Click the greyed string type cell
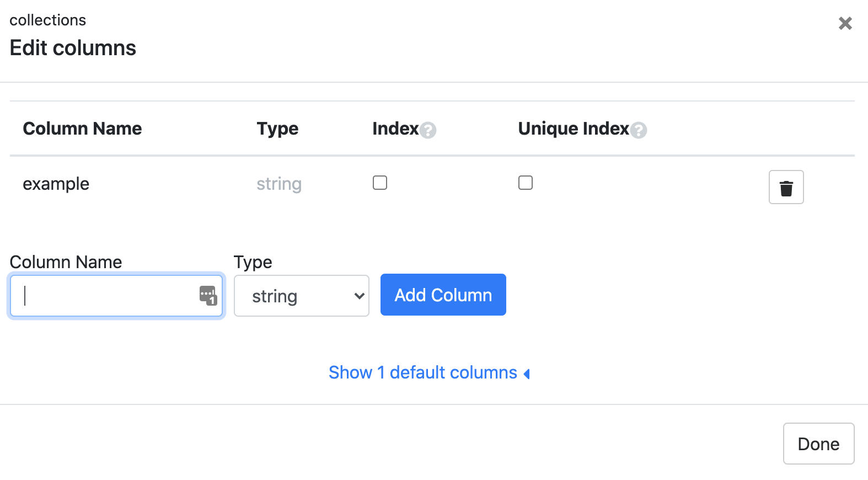 279,184
